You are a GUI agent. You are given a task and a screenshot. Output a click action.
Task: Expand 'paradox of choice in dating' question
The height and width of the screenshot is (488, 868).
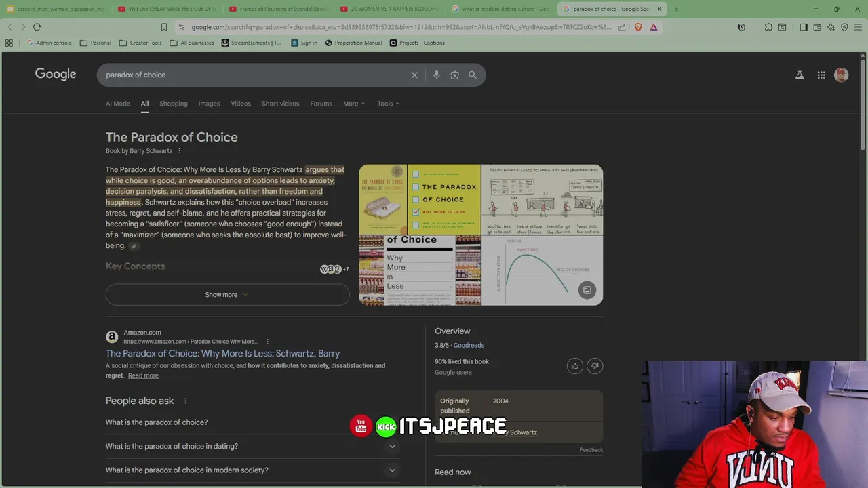click(252, 446)
